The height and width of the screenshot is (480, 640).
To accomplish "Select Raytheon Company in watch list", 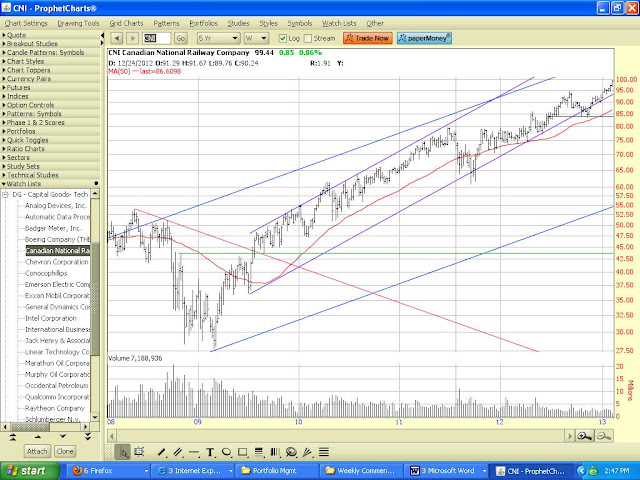I will (55, 408).
